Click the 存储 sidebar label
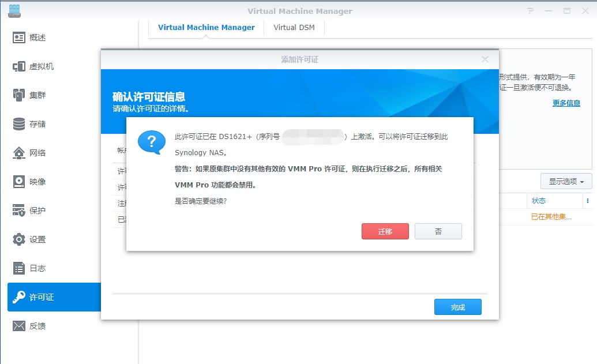 pos(37,124)
